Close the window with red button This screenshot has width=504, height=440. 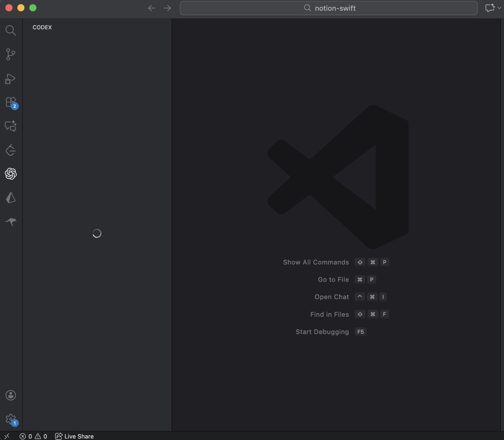(x=9, y=8)
